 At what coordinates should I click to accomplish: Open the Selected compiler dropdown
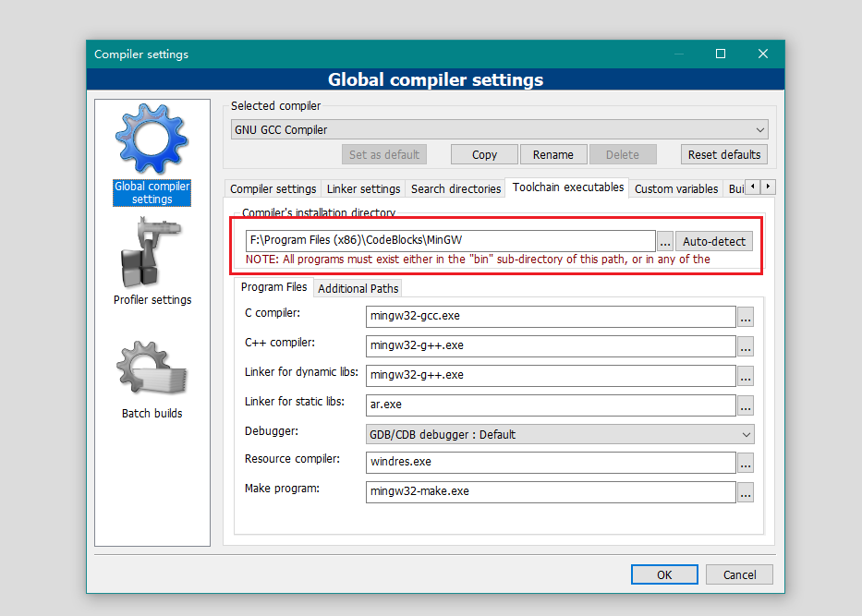[499, 129]
